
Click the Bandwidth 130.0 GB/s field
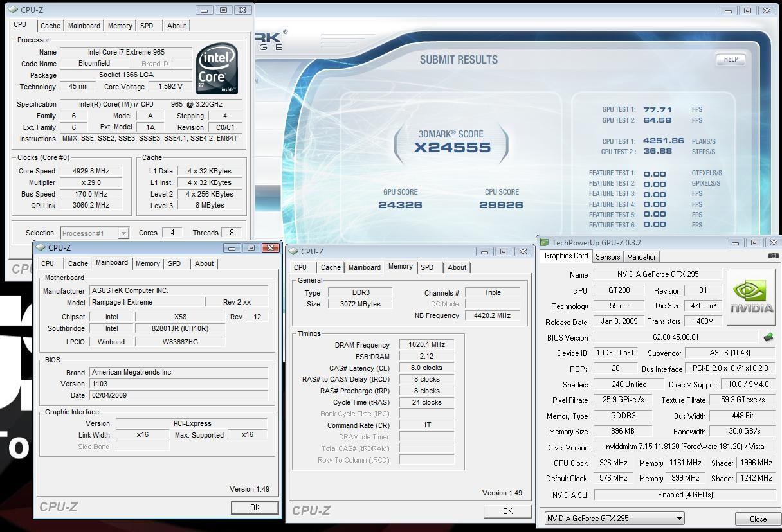(x=743, y=431)
